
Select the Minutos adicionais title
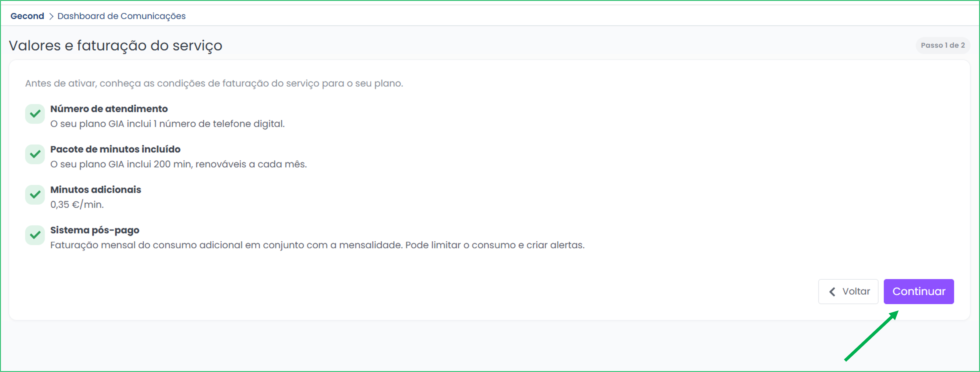click(x=95, y=190)
